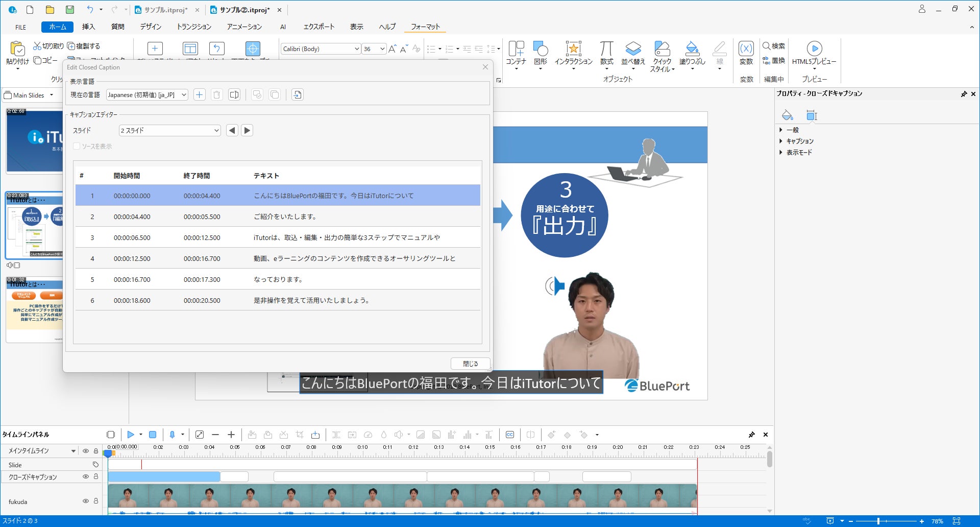
Task: Open a project folder
Action: (50, 9)
